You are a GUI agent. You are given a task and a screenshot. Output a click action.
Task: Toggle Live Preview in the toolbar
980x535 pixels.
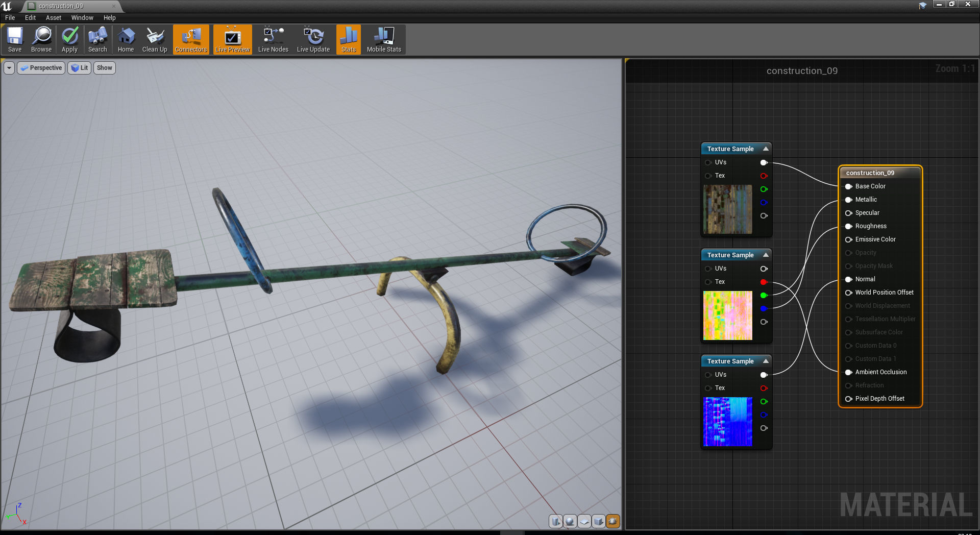pyautogui.click(x=232, y=40)
